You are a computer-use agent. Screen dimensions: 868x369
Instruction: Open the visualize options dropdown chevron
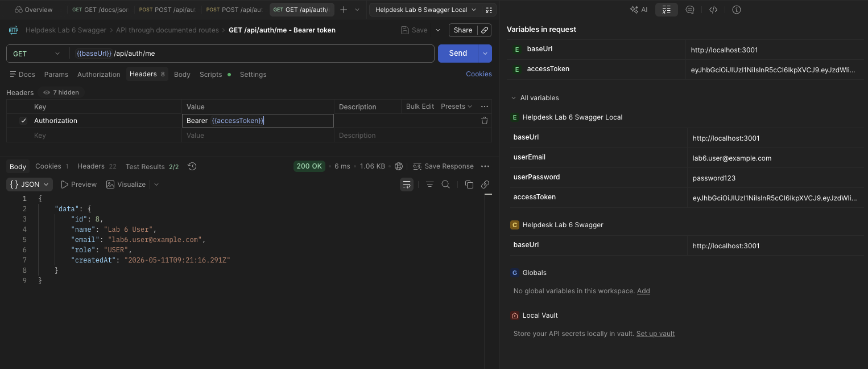[156, 184]
